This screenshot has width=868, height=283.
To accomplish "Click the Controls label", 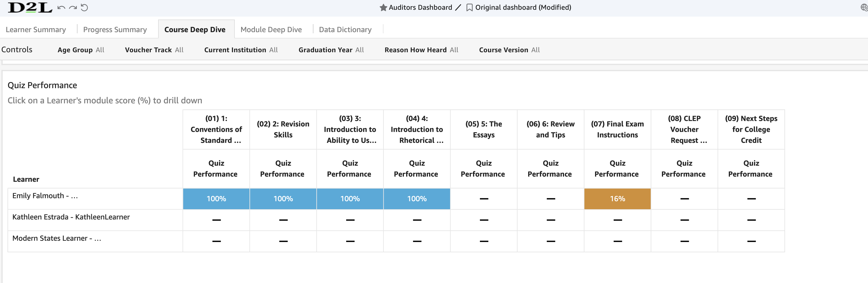I will pyautogui.click(x=17, y=49).
